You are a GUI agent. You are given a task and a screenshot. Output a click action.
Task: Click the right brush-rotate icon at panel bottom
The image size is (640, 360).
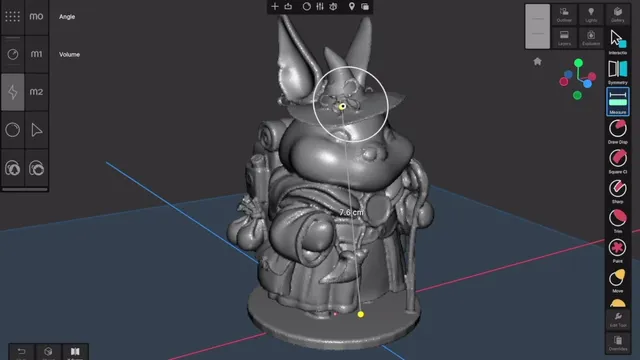[36, 168]
